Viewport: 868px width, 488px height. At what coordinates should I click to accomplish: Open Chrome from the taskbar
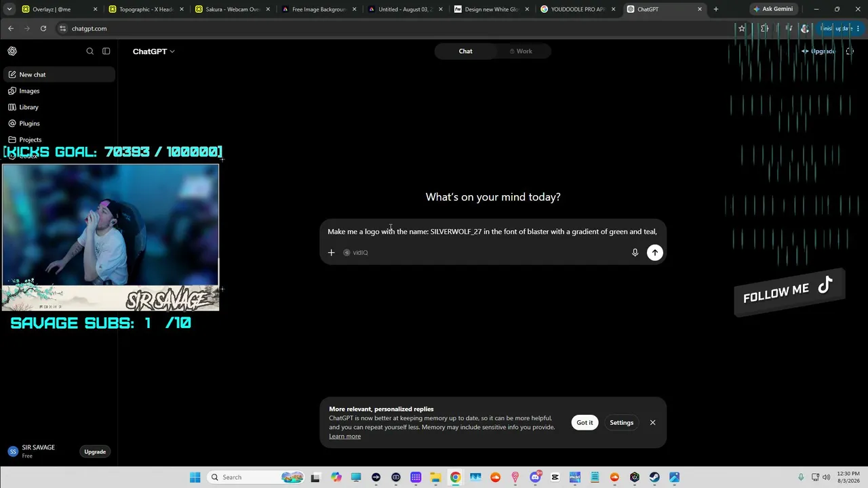[x=455, y=477]
